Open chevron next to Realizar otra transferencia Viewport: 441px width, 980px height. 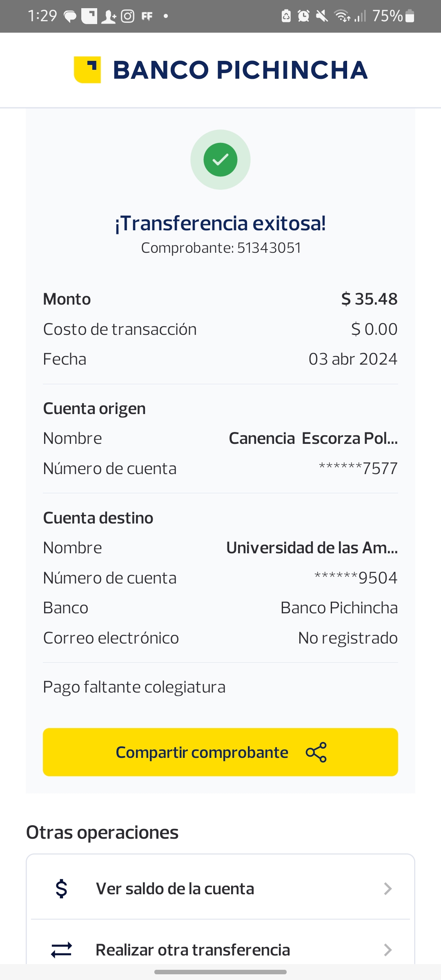388,950
